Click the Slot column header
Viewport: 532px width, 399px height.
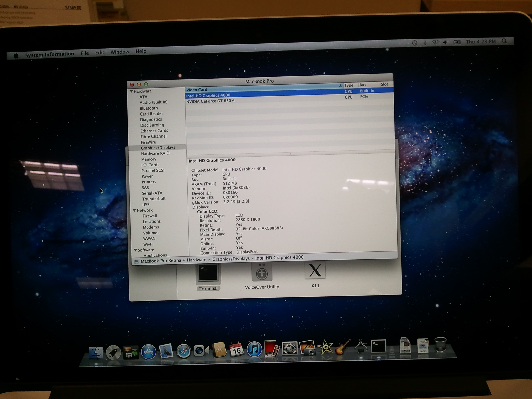tap(384, 84)
